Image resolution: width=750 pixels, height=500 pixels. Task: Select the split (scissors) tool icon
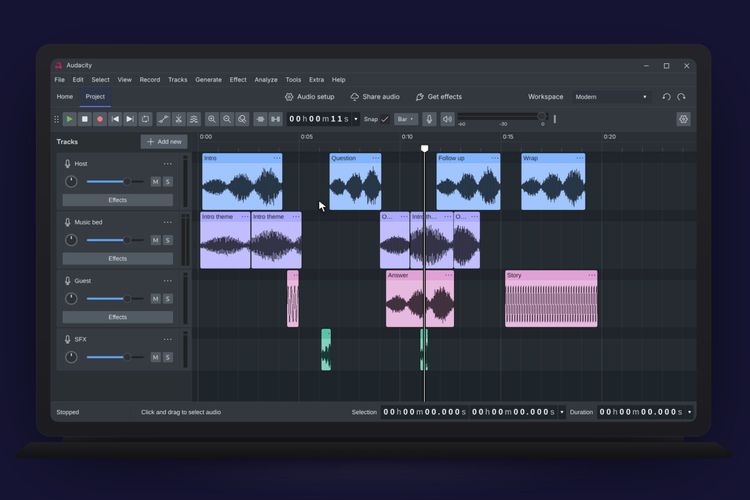(178, 119)
